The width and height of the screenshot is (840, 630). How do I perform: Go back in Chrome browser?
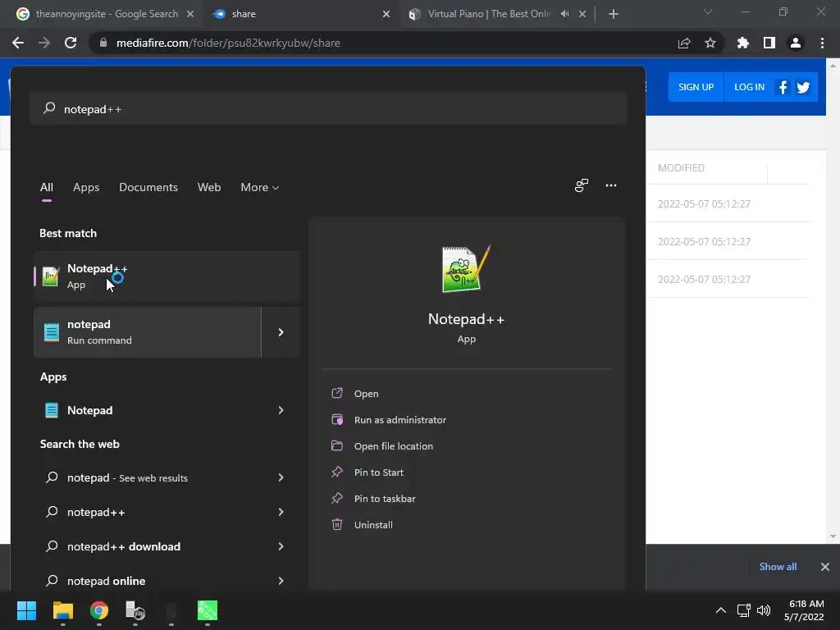pos(18,43)
